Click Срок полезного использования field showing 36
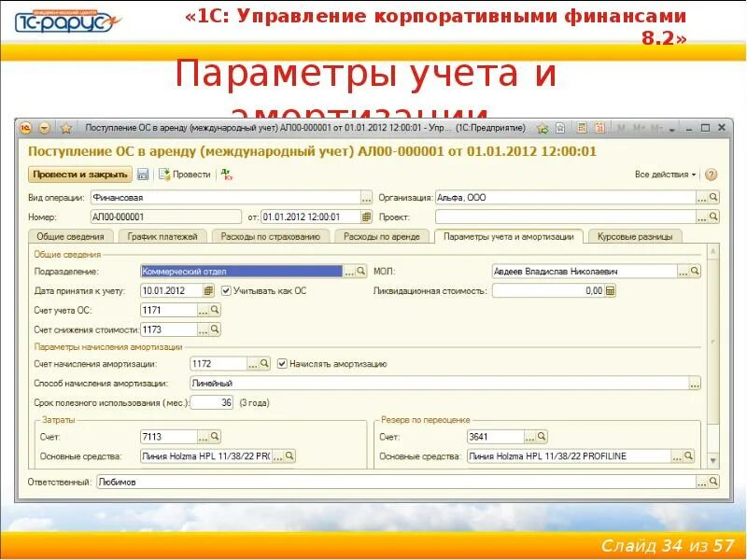 pyautogui.click(x=212, y=403)
